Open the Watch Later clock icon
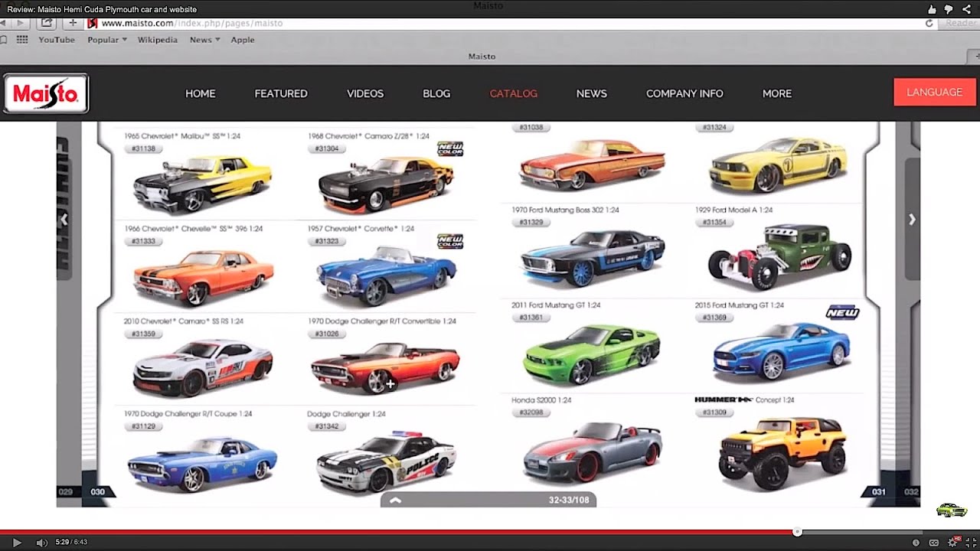This screenshot has height=551, width=980. (916, 543)
